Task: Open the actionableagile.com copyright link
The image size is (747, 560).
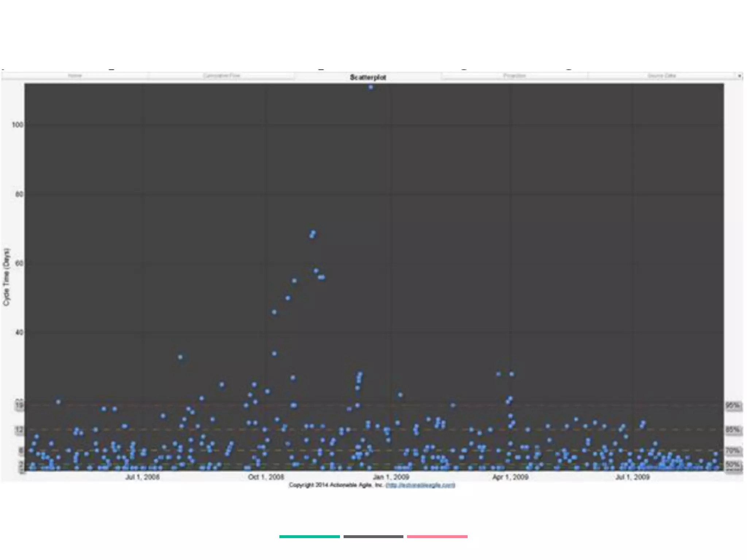Action: (420, 485)
